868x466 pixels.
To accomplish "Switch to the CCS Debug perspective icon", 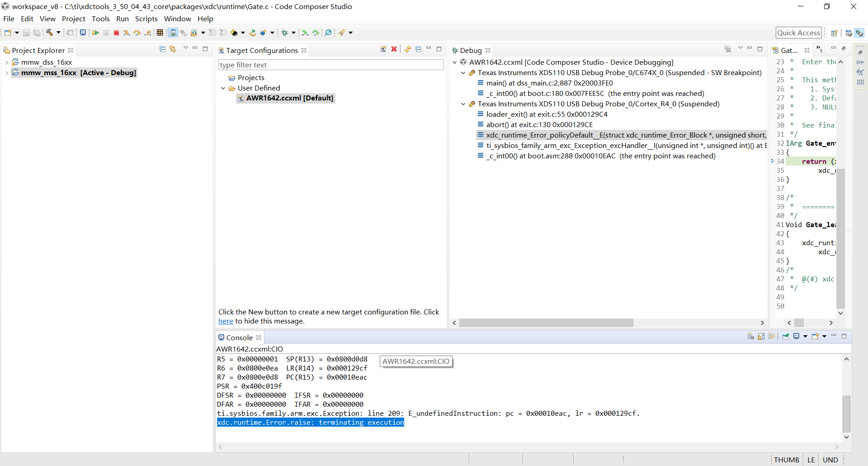I will click(x=859, y=33).
